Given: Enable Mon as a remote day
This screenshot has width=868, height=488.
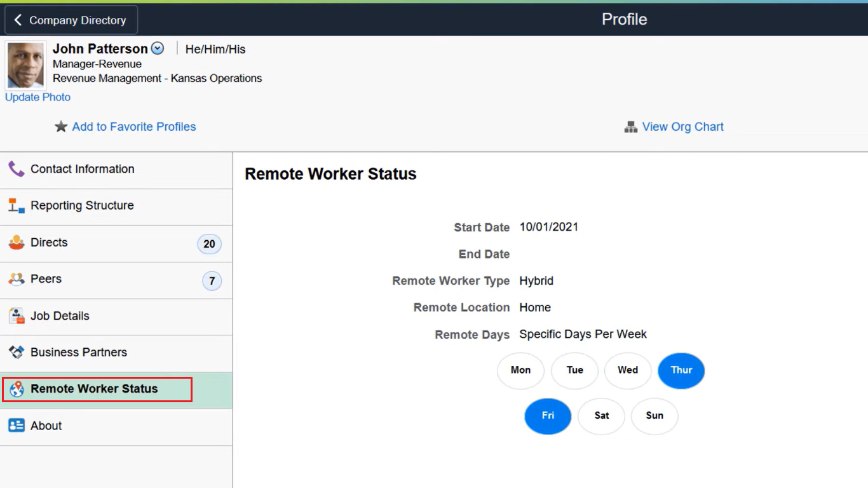Looking at the screenshot, I should pos(520,370).
